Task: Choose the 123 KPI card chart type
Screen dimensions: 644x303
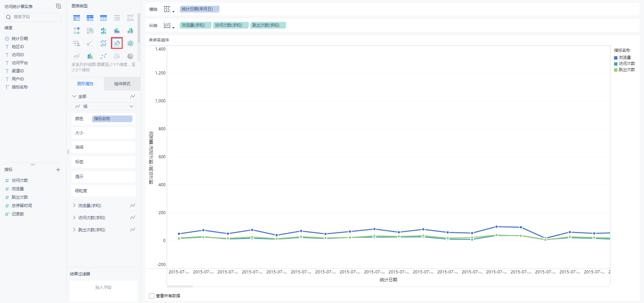Action: click(117, 18)
